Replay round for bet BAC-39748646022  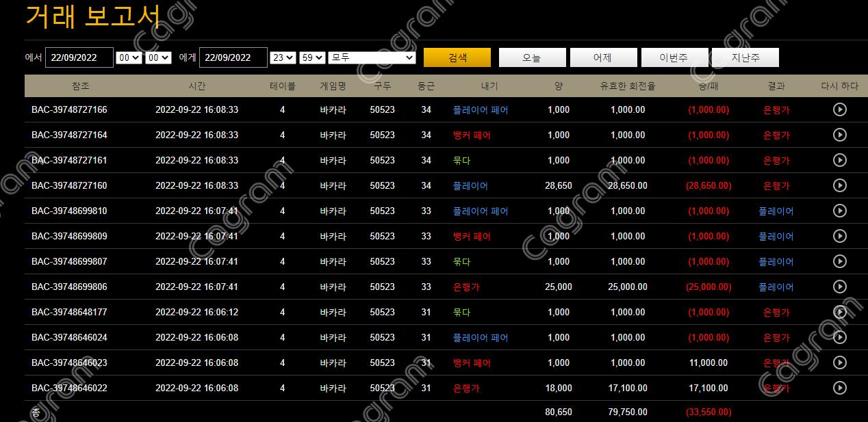840,388
